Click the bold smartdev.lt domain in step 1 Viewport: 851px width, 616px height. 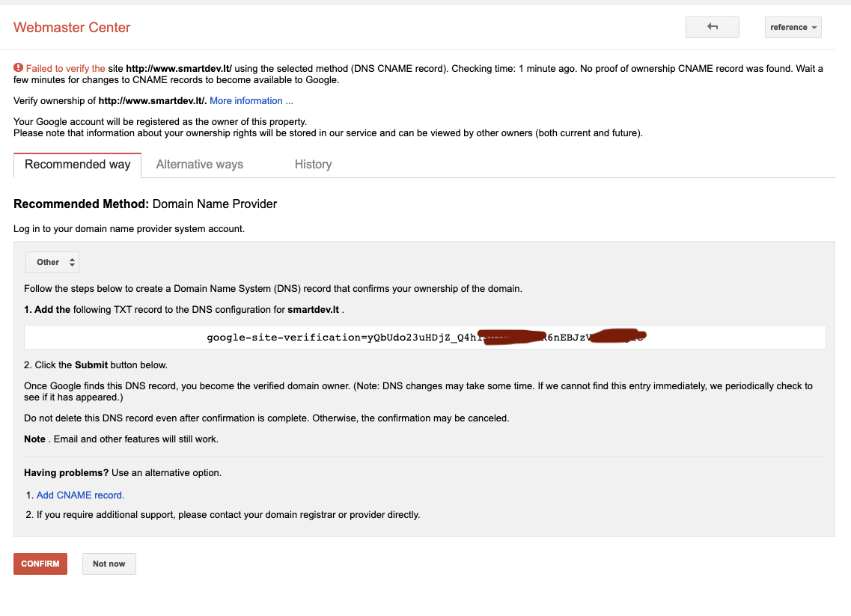click(313, 309)
